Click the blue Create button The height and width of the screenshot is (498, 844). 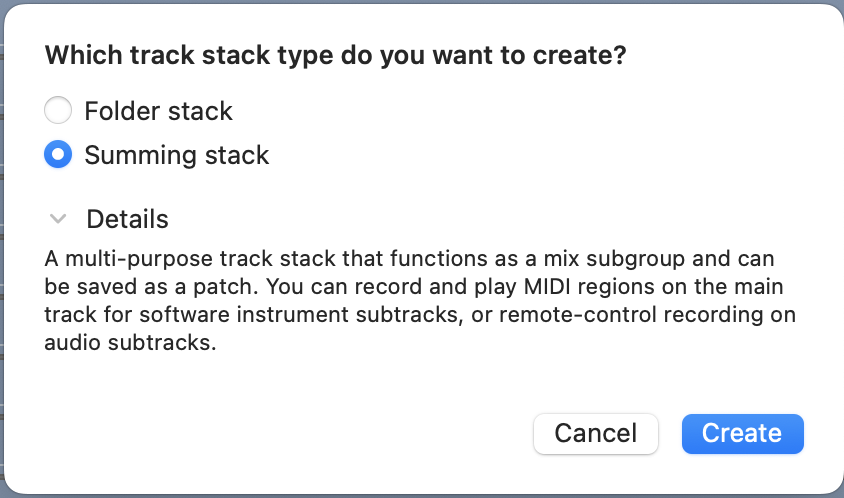click(x=742, y=433)
